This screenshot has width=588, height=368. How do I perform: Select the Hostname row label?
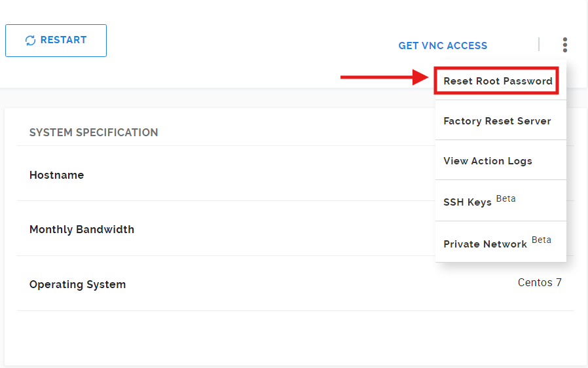click(x=56, y=175)
